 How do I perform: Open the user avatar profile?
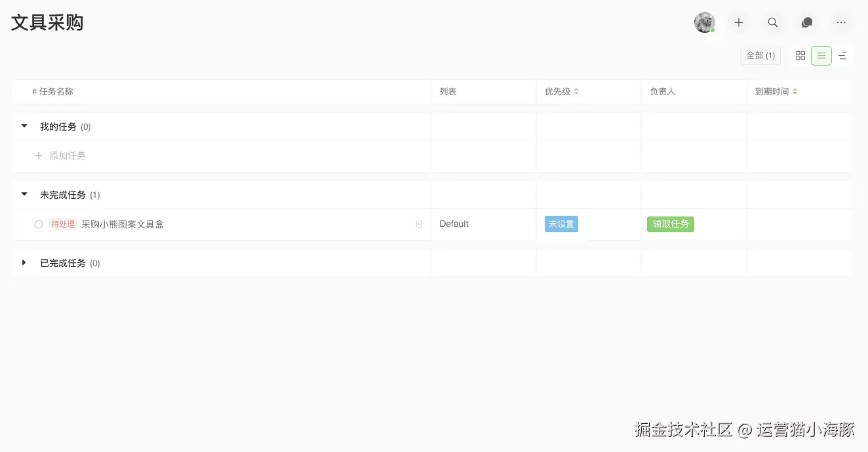[705, 22]
